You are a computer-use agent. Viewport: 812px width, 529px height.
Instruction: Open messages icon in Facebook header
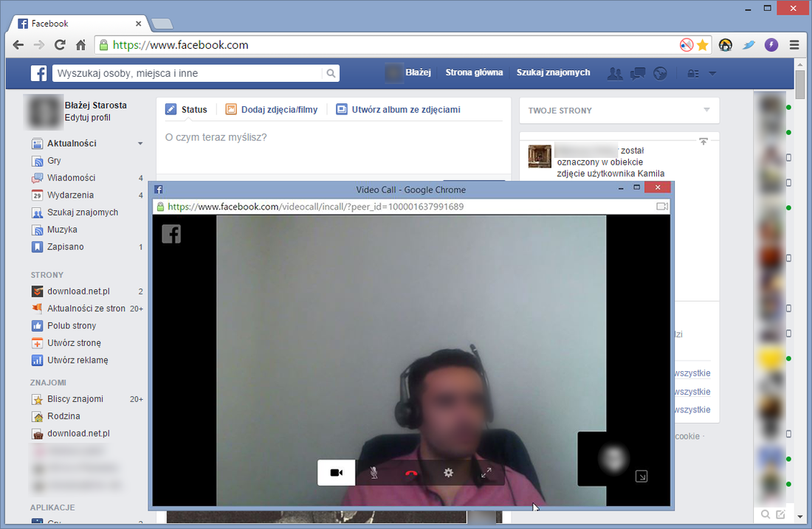coord(638,74)
